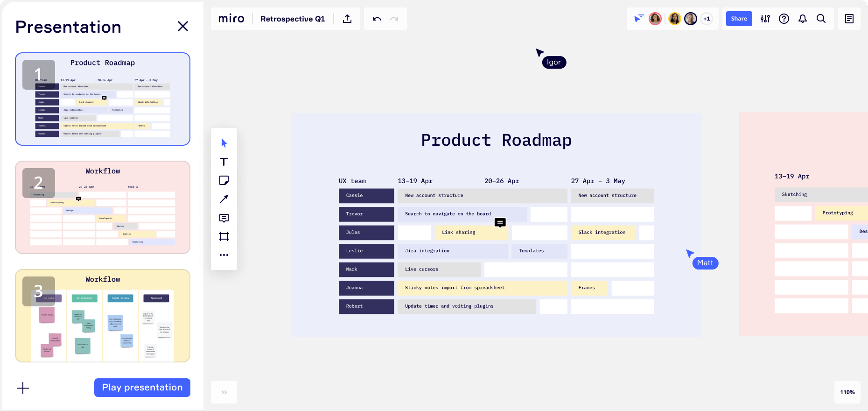
Task: Open search magnifier icon
Action: 821,19
